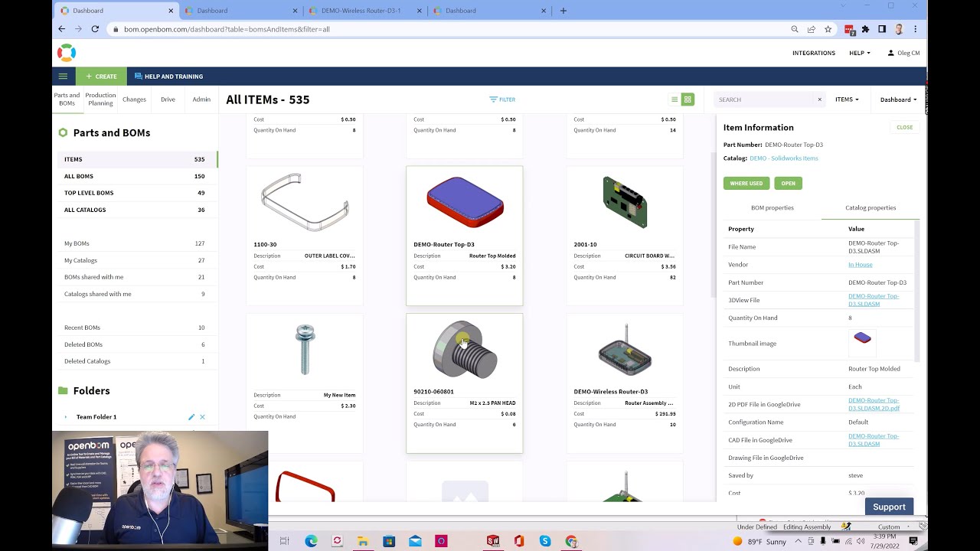The width and height of the screenshot is (980, 551).
Task: Click the SEARCH input field
Action: pos(765,99)
